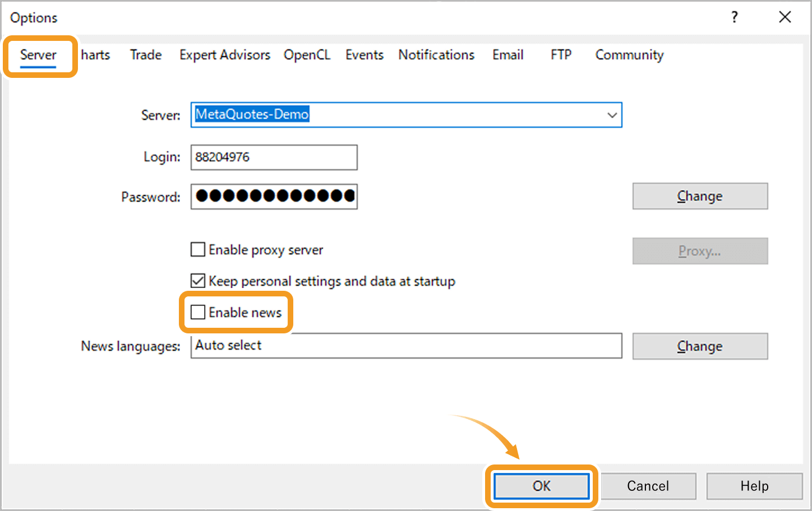The image size is (812, 511).
Task: Open the Charts tab
Action: click(x=95, y=55)
